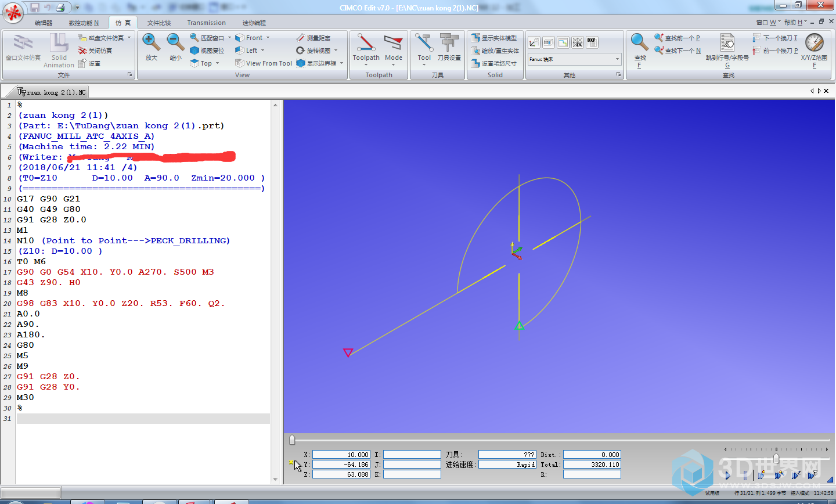Click the simulation speed slider handle
The image size is (836, 504).
(776, 458)
